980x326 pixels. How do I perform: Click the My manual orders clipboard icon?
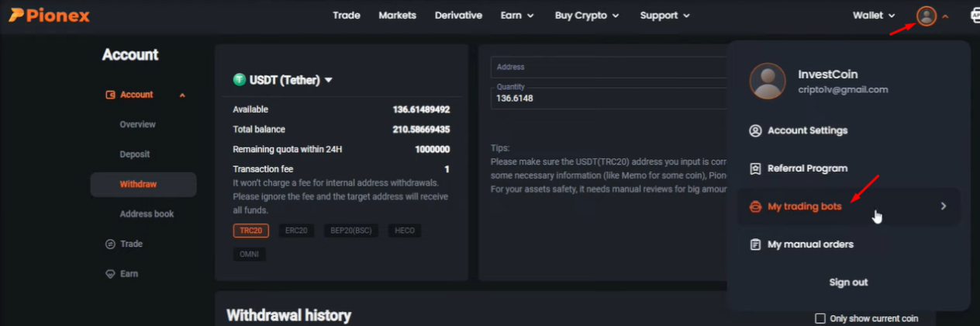tap(755, 244)
